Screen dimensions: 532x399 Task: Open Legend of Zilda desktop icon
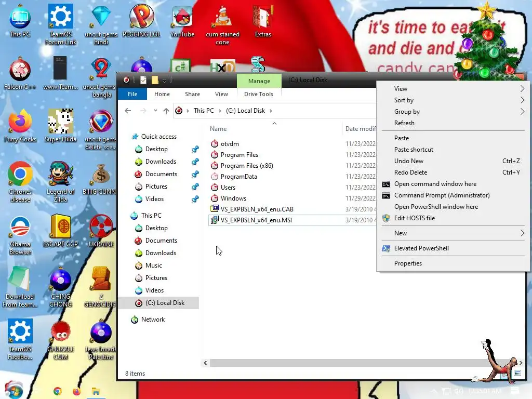pyautogui.click(x=60, y=182)
